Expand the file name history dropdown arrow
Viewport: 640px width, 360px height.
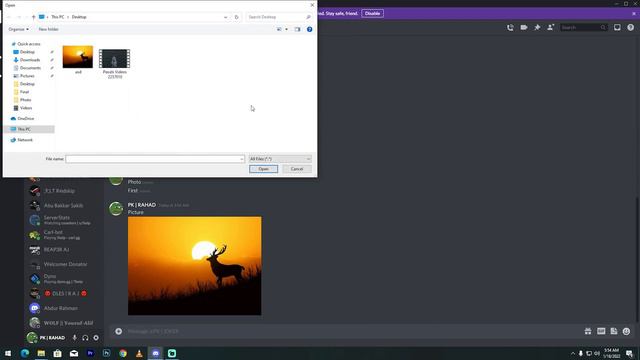coord(242,159)
